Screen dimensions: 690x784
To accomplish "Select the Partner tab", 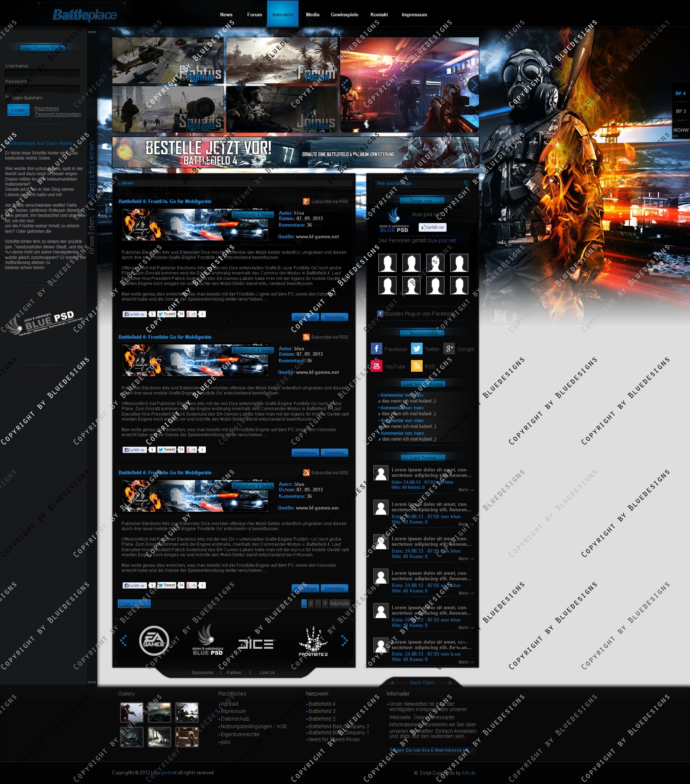I will pos(234,672).
